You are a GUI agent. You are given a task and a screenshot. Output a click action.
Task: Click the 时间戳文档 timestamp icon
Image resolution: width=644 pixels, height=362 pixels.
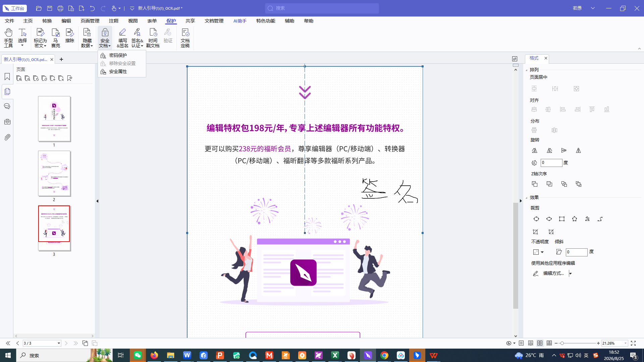(153, 38)
